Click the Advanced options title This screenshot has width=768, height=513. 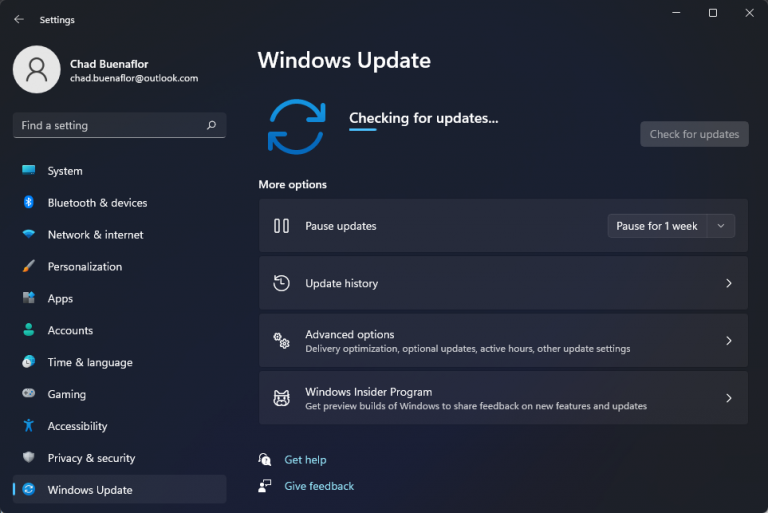click(350, 334)
